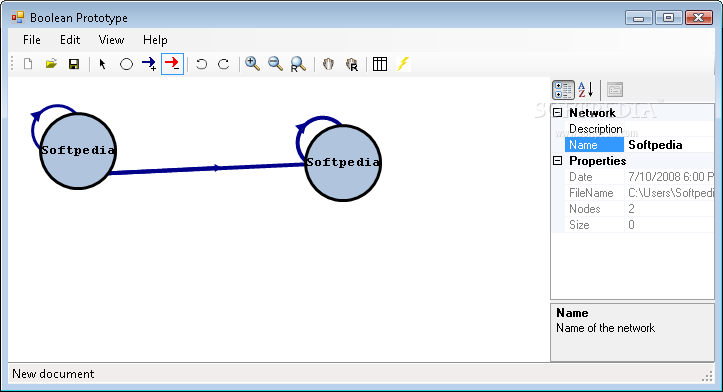Create a new document from toolbar
Viewport: 723px width, 392px height.
(28, 64)
